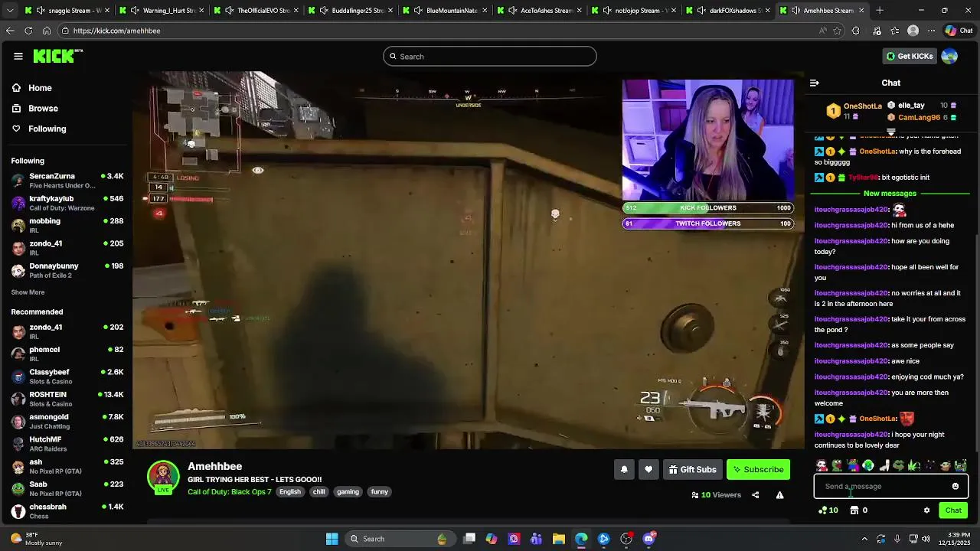Screen dimensions: 980x551
Task: Mute the Buddafinger25 tab audio
Action: point(324,11)
